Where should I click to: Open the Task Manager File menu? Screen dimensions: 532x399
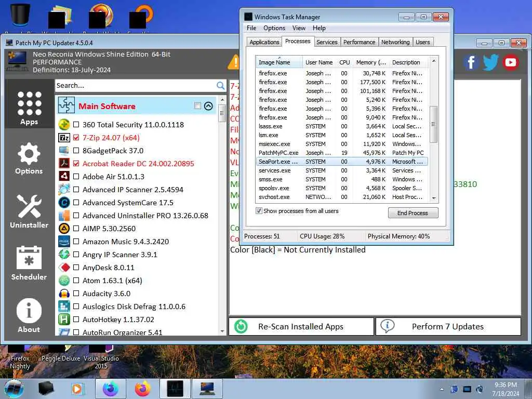(251, 28)
